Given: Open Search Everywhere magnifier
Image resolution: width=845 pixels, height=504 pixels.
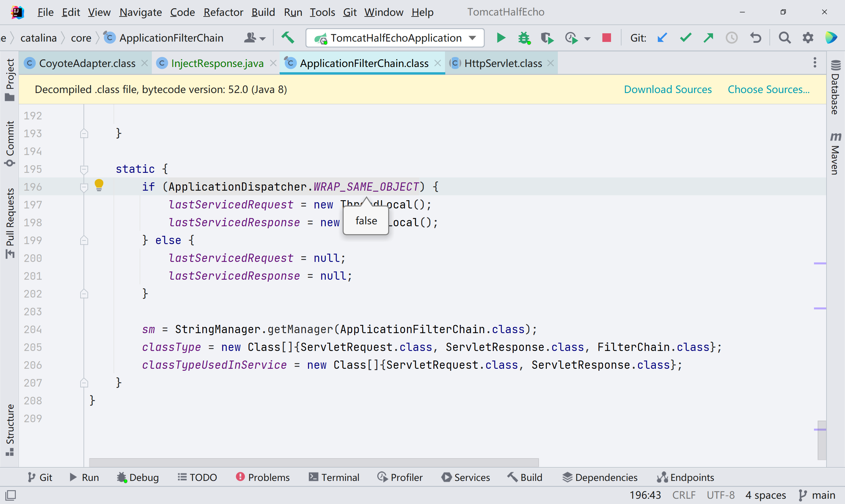Looking at the screenshot, I should coord(784,38).
